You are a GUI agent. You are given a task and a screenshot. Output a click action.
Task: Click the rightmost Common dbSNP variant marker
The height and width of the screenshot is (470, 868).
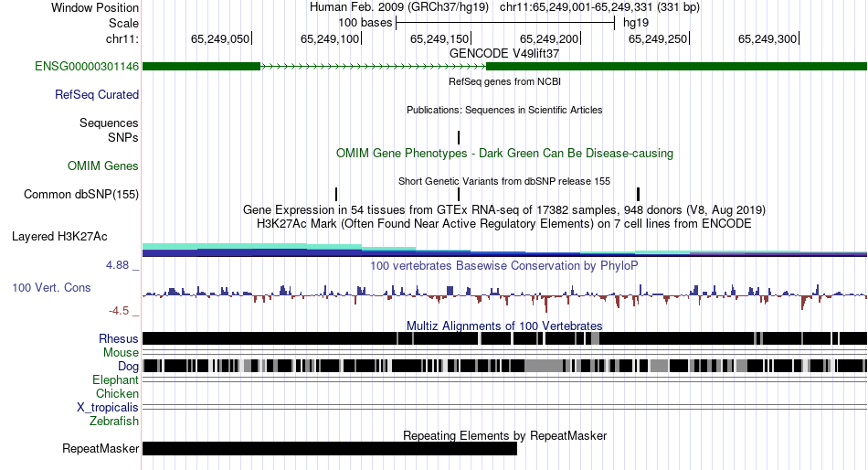click(639, 195)
